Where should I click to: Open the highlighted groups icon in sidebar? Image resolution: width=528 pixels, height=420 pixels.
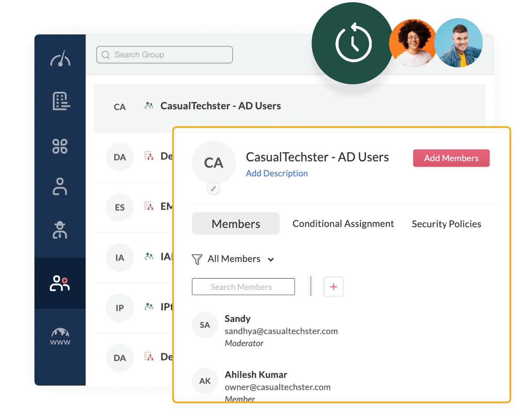point(60,283)
